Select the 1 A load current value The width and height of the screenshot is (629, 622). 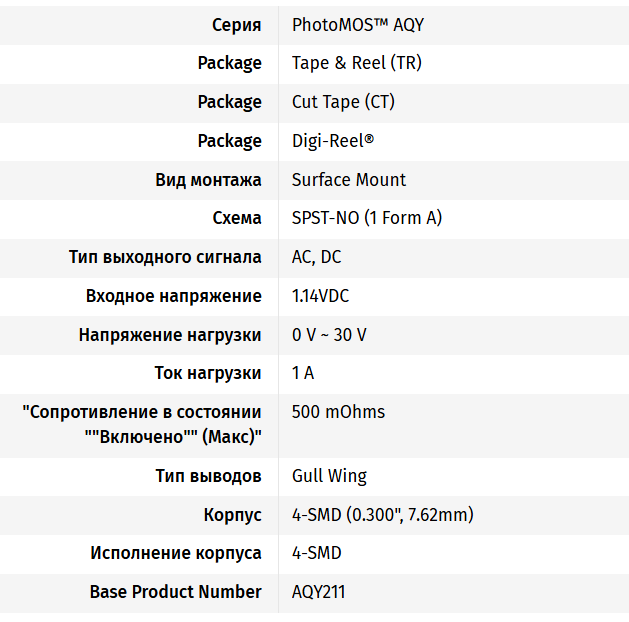[303, 373]
